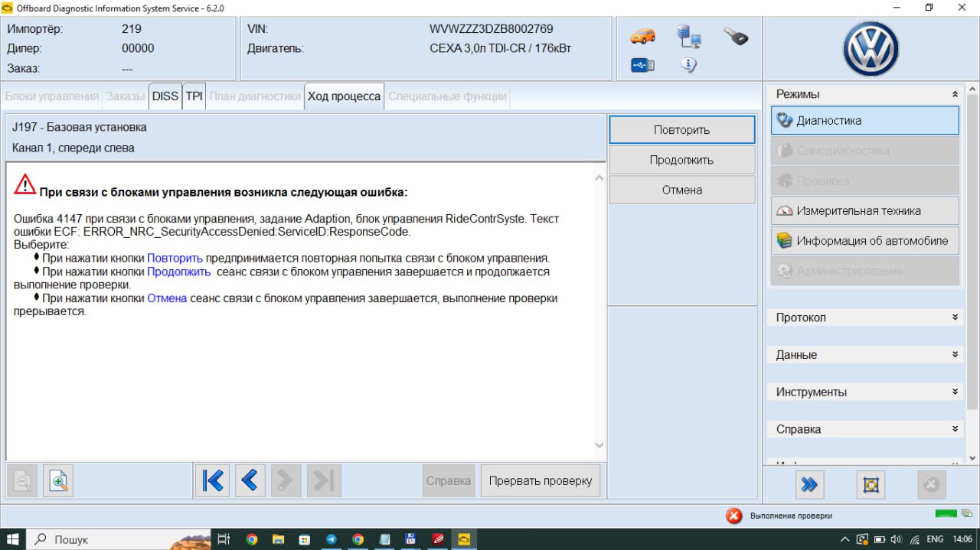980x550 pixels.
Task: Select the Администрирование mode
Action: pyautogui.click(x=865, y=271)
